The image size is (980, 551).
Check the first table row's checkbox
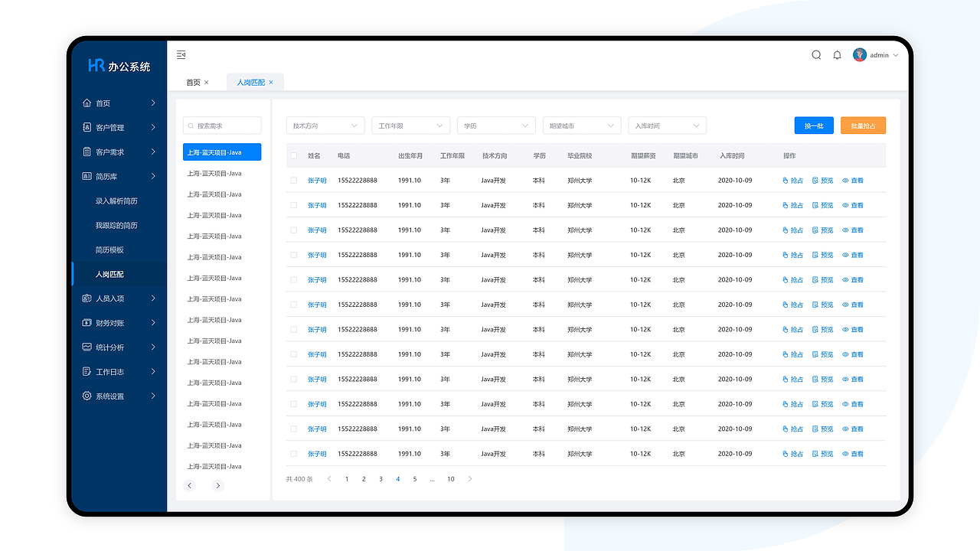294,181
